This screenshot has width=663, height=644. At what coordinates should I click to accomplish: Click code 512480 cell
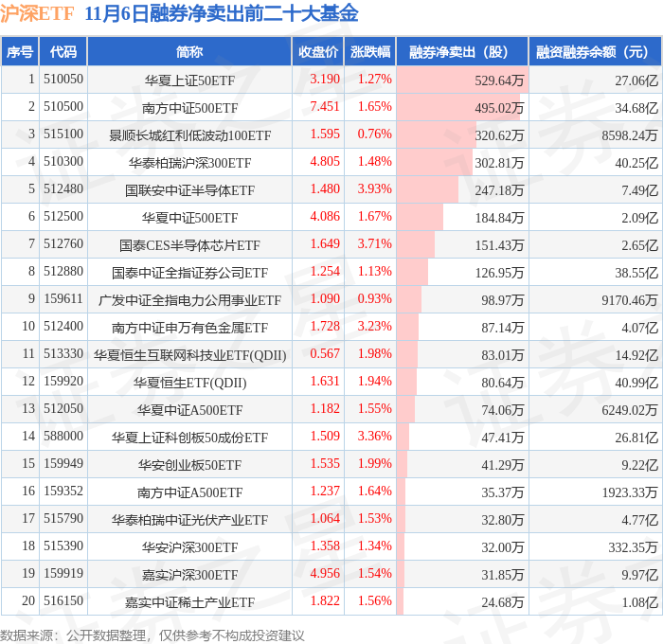(63, 189)
